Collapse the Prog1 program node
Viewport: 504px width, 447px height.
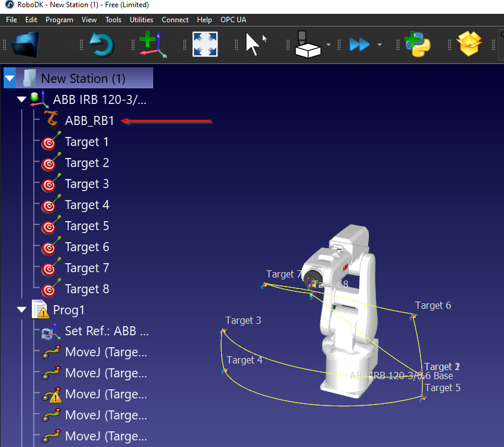pos(22,310)
